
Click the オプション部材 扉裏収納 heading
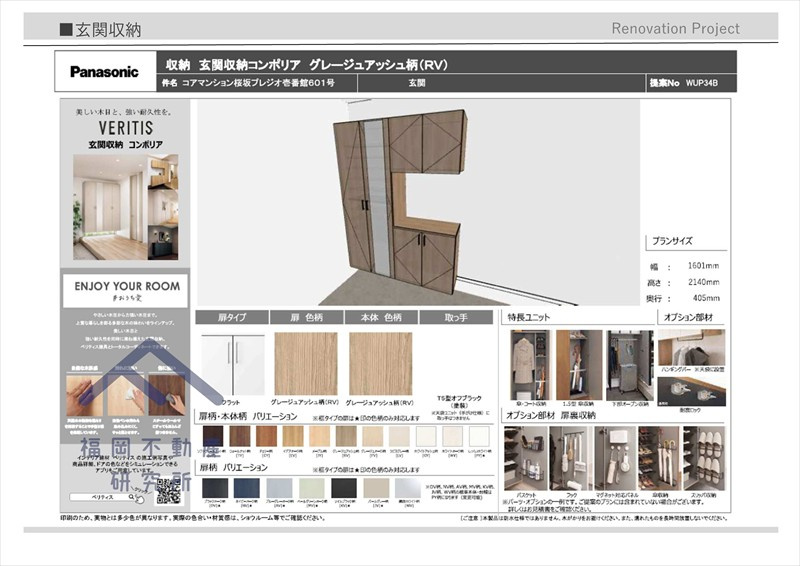(551, 415)
